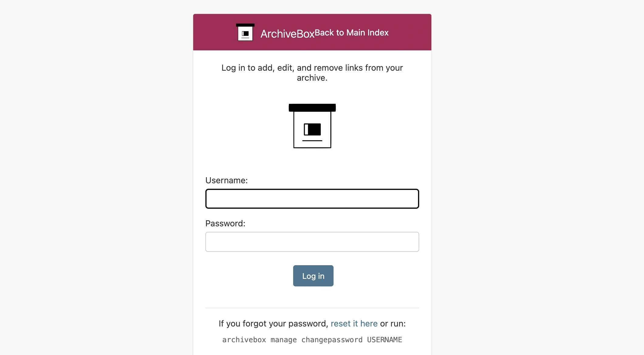Click the word 'archive.' in intro text
Screen dimensions: 644x355
coord(312,78)
